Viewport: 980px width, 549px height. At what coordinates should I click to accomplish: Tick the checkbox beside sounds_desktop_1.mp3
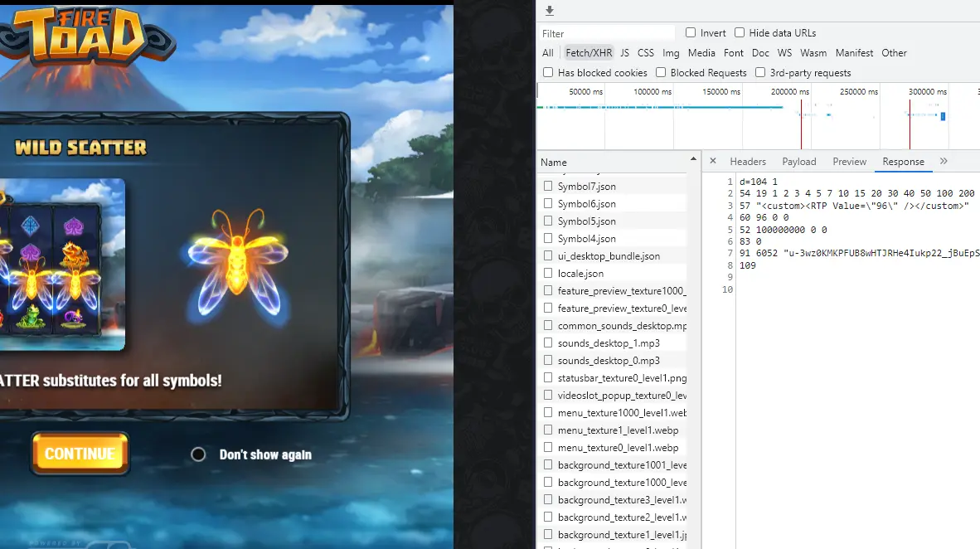click(x=548, y=343)
